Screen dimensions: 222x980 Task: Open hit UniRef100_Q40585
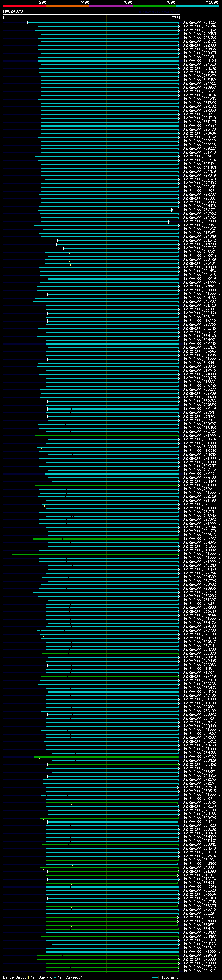click(x=199, y=34)
